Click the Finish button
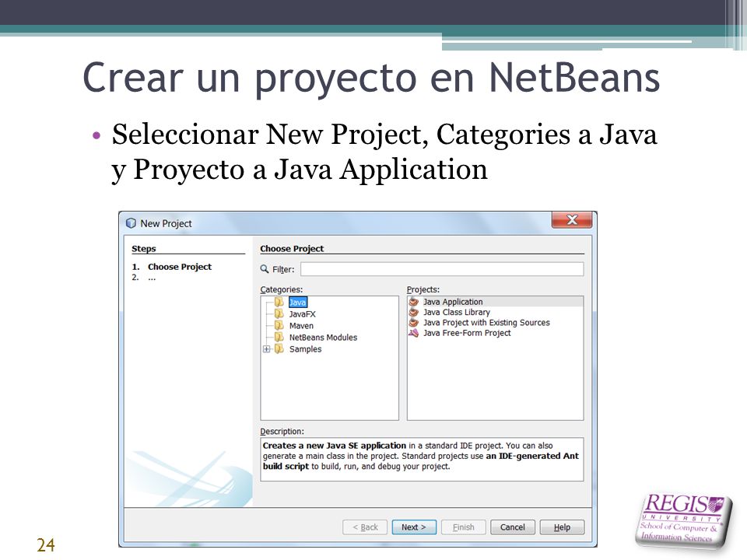Viewport: 747px width, 560px height. [x=464, y=527]
